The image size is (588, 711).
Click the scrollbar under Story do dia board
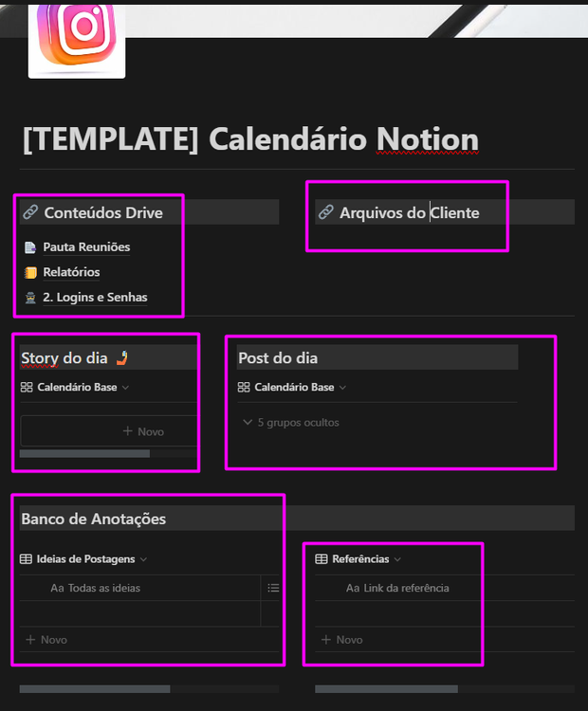[84, 454]
